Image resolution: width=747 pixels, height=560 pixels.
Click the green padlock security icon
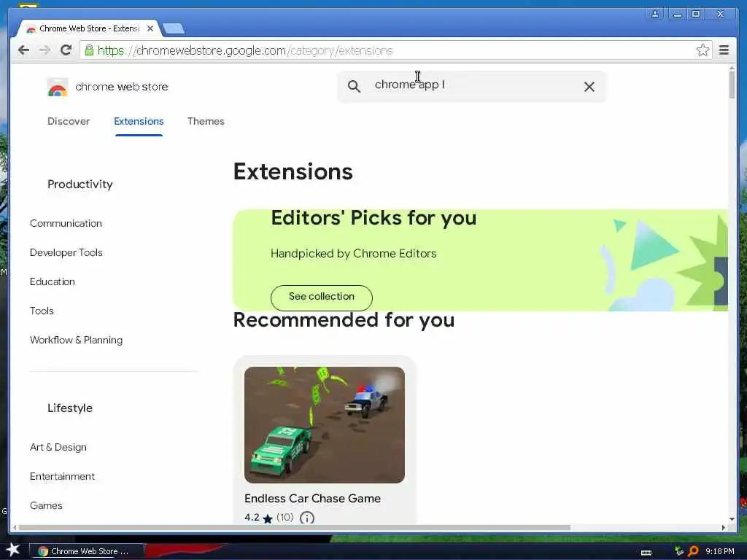click(89, 50)
